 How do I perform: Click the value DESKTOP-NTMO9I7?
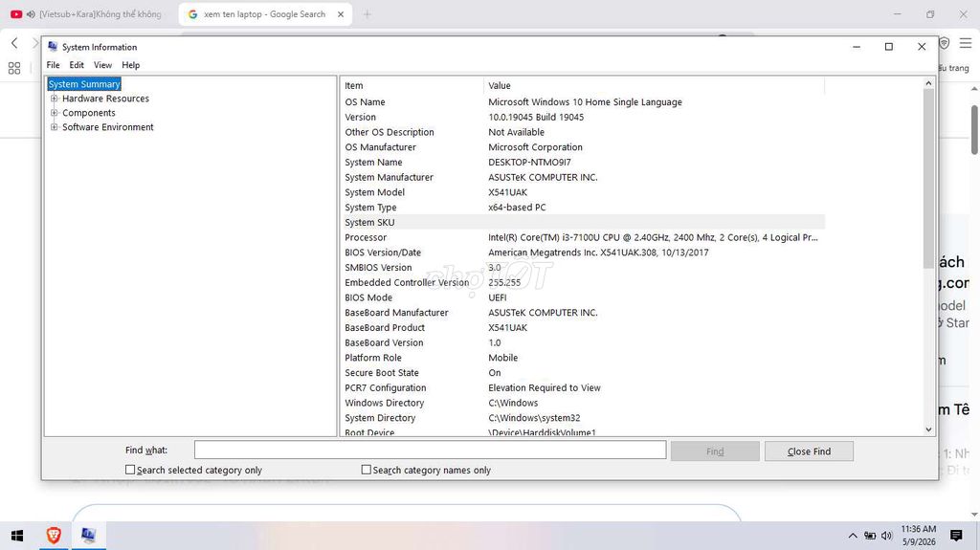pos(529,162)
